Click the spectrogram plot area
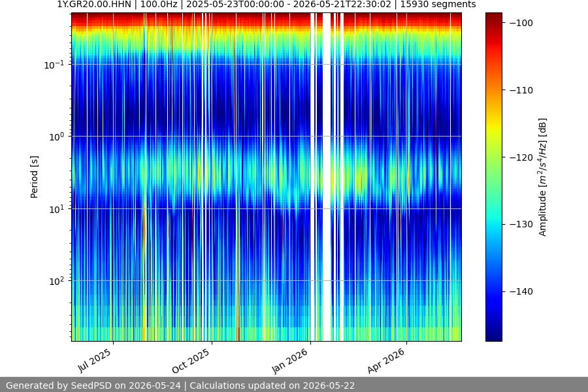 tap(267, 177)
